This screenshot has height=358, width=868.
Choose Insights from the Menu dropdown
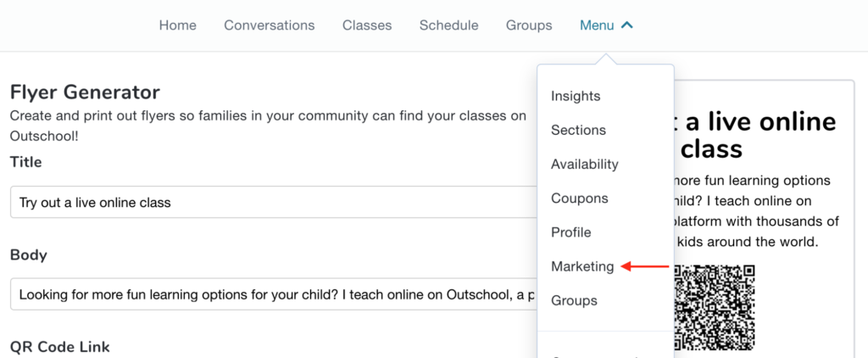tap(576, 96)
